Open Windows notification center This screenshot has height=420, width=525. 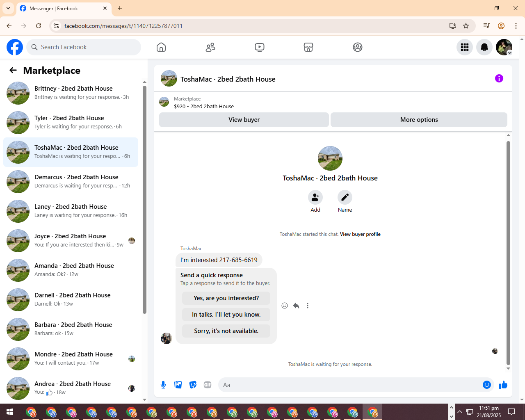(x=511, y=412)
